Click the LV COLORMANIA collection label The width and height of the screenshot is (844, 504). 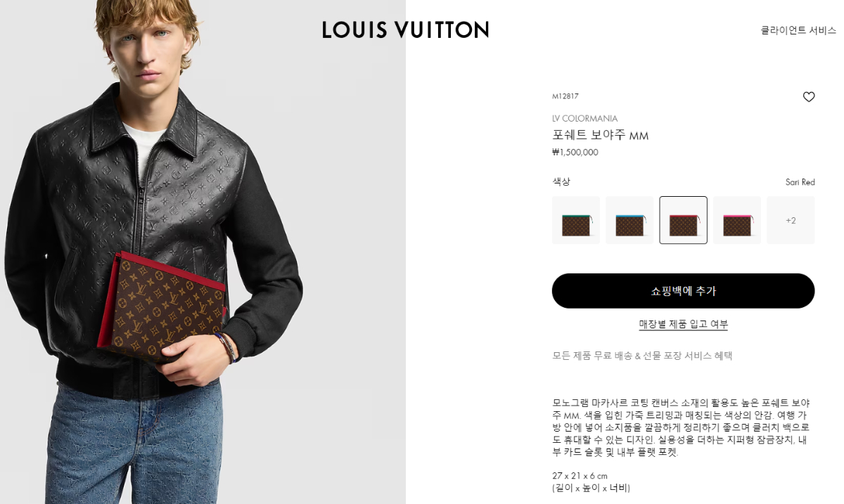(x=585, y=118)
